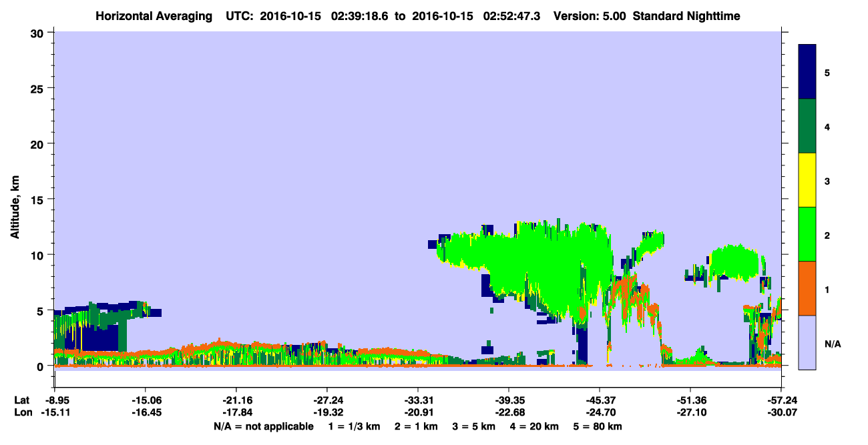This screenshot has height=445, width=868.
Task: Click the 'Standard Nighttime' text in title
Action: pos(686,15)
